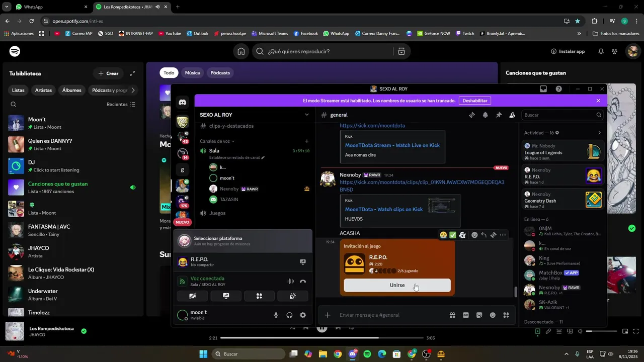Open more options on hovered message
644x362 pixels.
[x=503, y=235]
